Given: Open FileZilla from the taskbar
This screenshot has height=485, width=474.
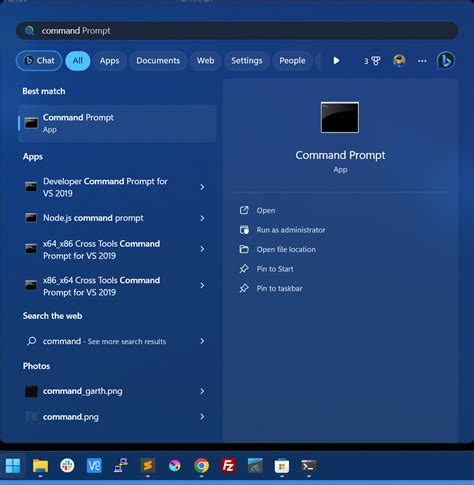Looking at the screenshot, I should click(228, 466).
